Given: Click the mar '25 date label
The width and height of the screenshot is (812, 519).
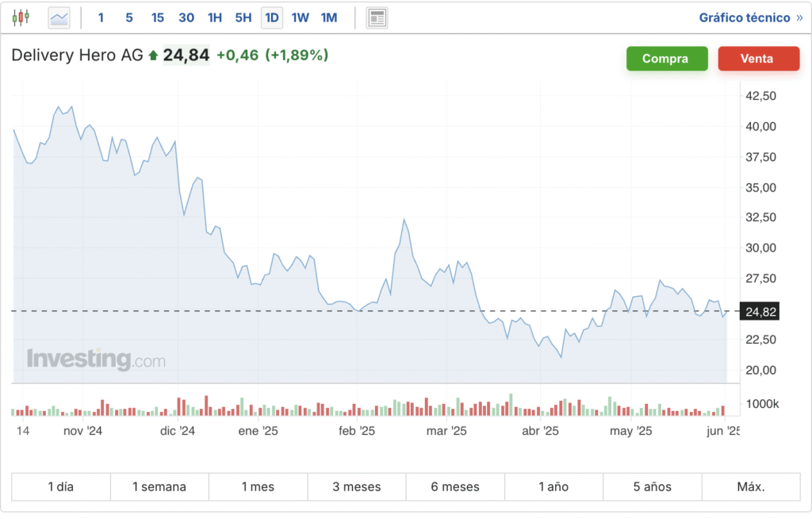Looking at the screenshot, I should coord(446,431).
